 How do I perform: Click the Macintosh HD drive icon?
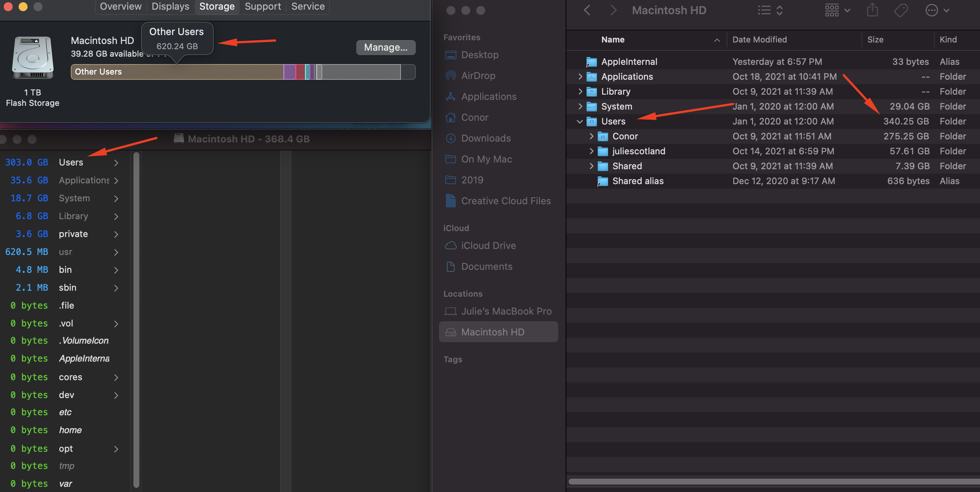(33, 57)
